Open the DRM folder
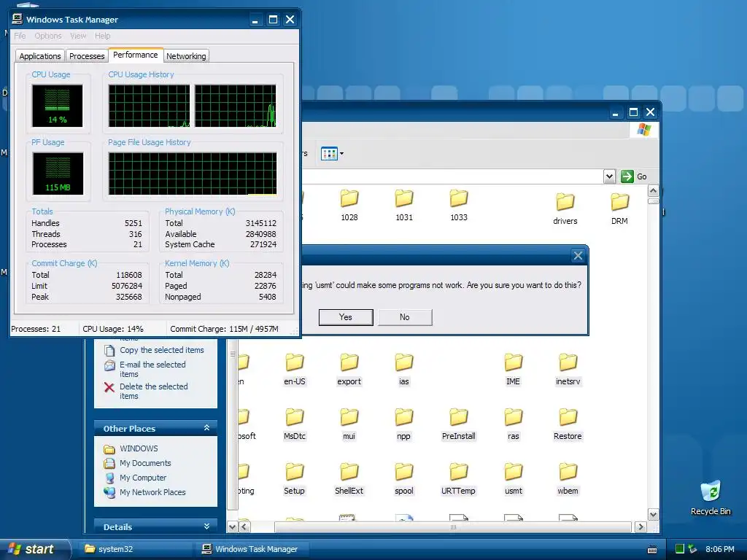The height and width of the screenshot is (560, 747). (x=619, y=209)
